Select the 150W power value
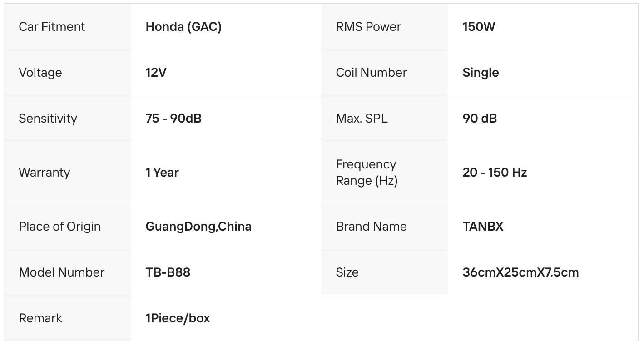644x346 pixels. 479,27
